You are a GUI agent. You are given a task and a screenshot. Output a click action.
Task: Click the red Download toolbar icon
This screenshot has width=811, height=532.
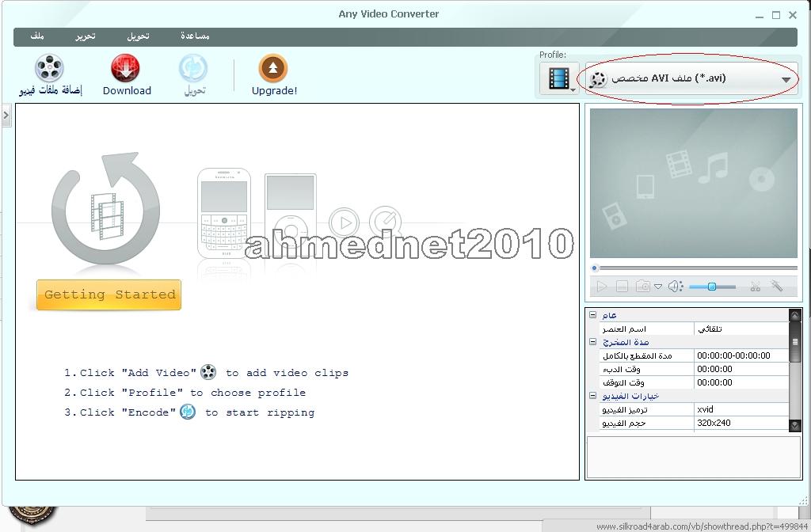(x=125, y=68)
